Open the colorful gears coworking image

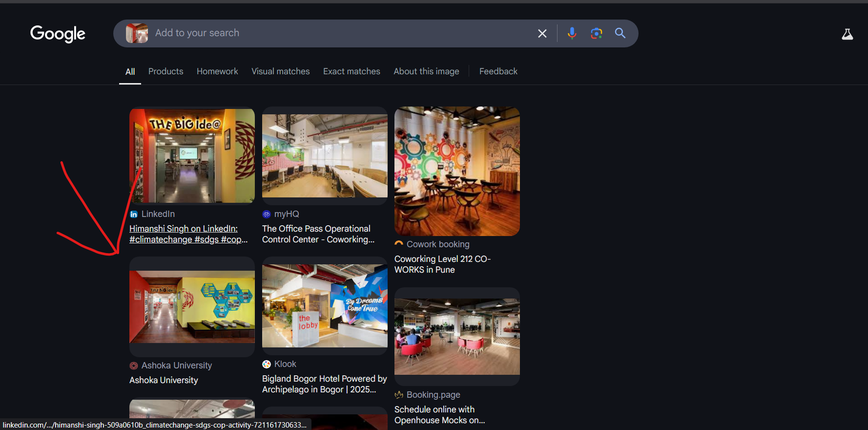(x=457, y=171)
